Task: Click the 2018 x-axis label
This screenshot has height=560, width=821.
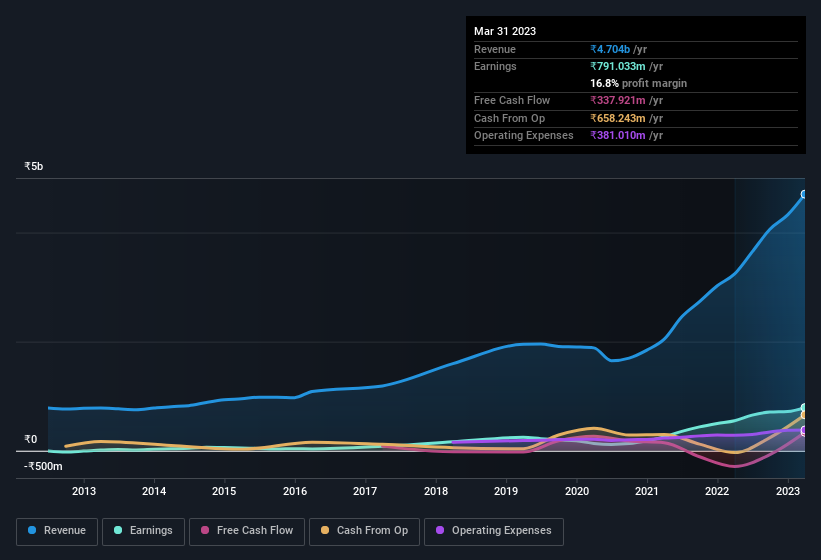Action: pyautogui.click(x=436, y=491)
